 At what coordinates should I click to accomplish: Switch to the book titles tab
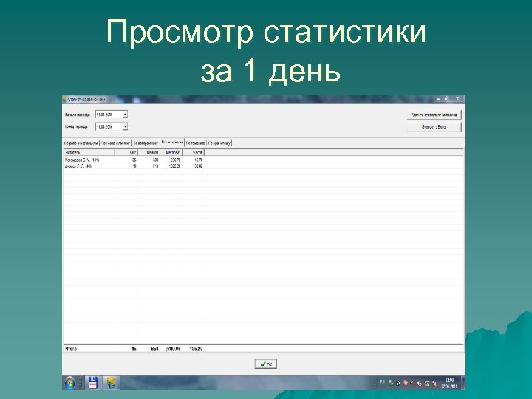coord(115,143)
